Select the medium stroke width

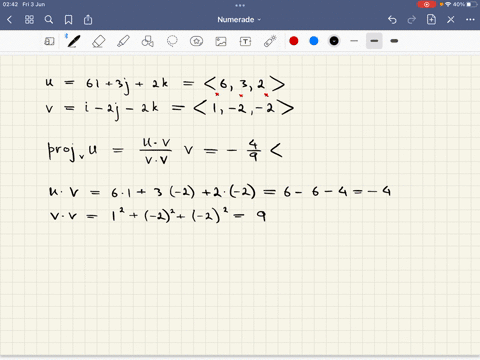point(374,41)
